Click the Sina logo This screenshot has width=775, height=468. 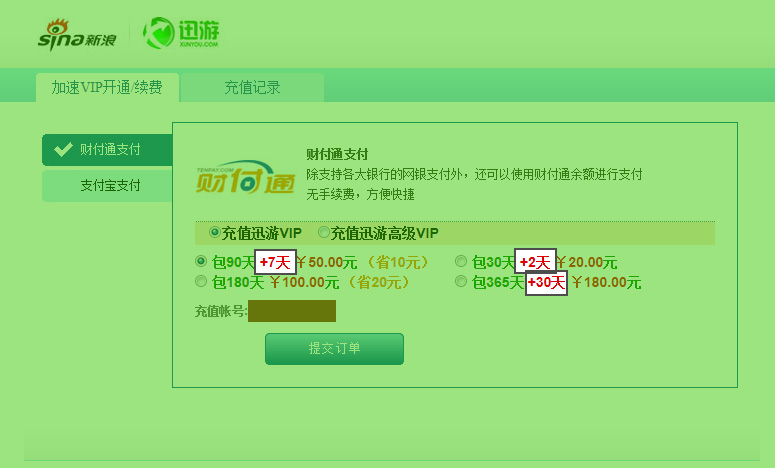(x=77, y=35)
